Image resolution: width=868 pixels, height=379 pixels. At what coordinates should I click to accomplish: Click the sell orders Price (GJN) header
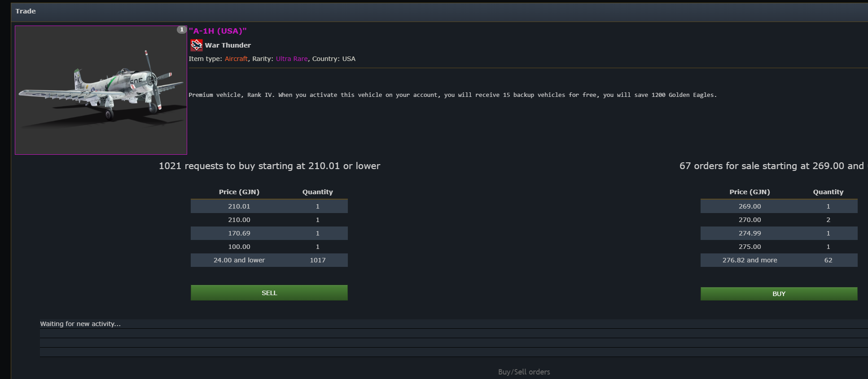pos(750,192)
